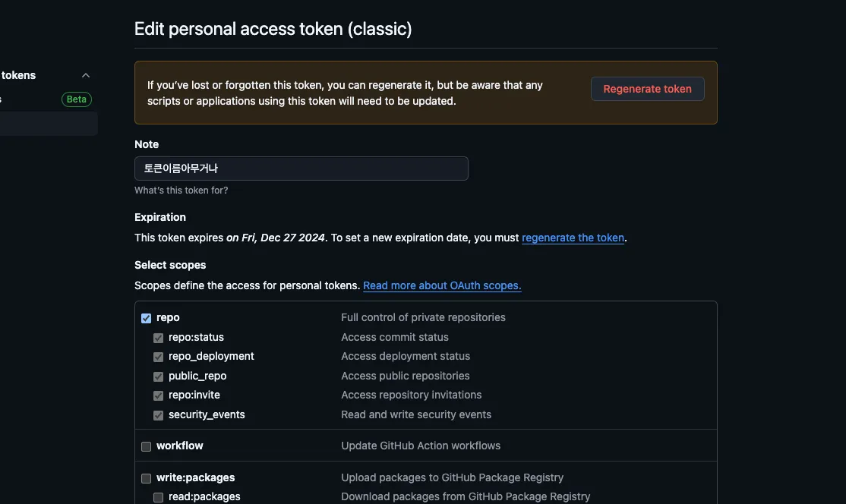Toggle the repo:status checkbox
846x504 pixels.
click(159, 338)
